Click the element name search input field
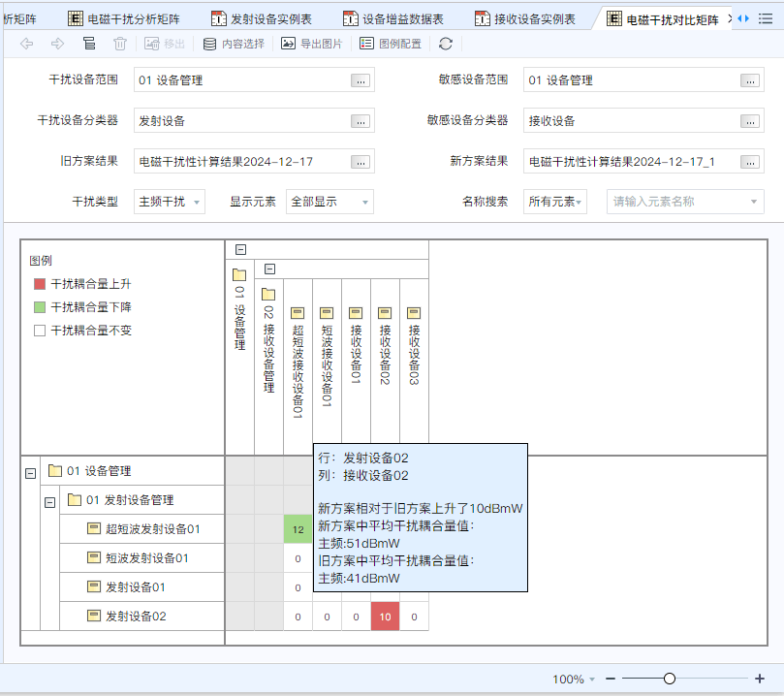 pos(685,202)
